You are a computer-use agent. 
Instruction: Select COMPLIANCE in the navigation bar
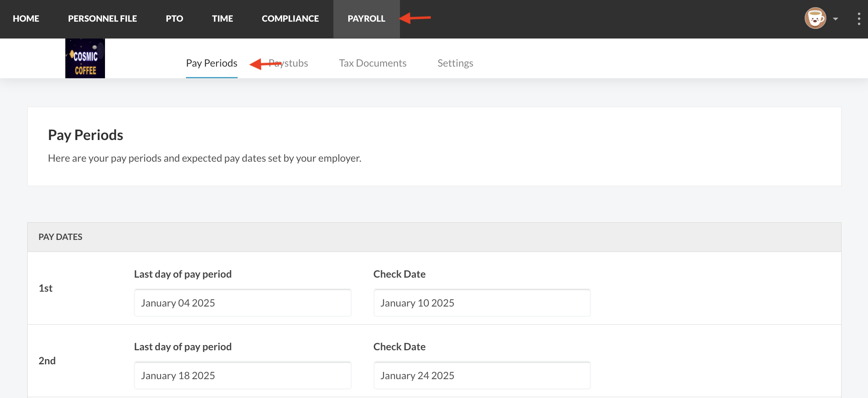tap(290, 19)
